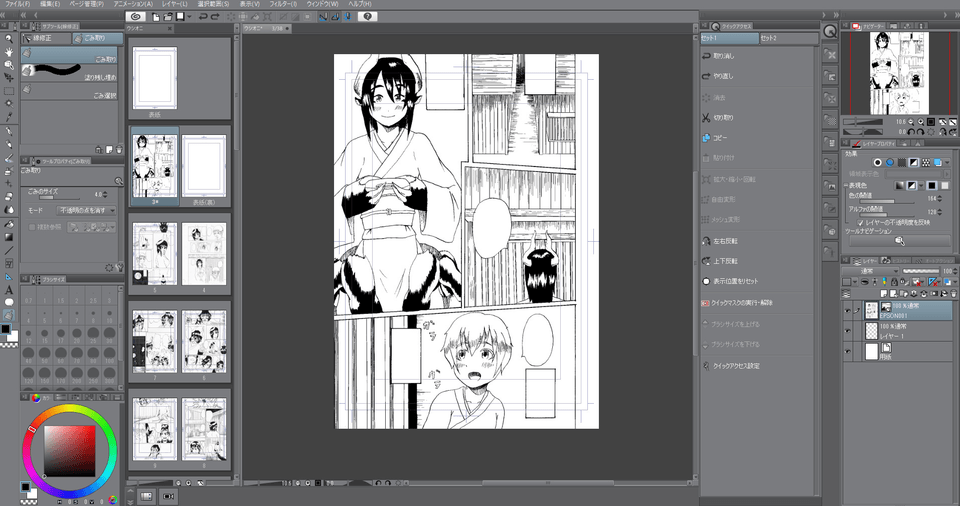This screenshot has height=506, width=960.
Task: Select the Gradient tool
Action: coord(9,237)
